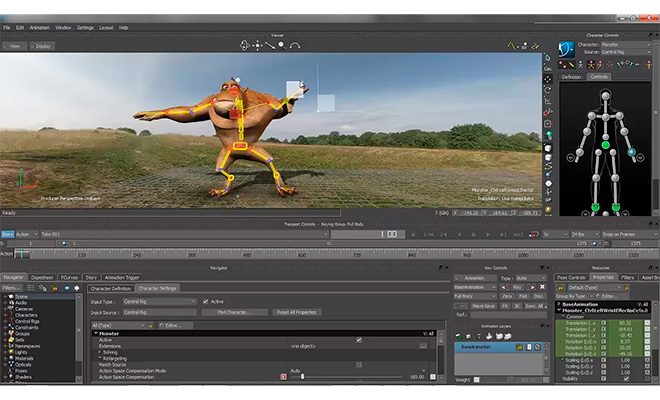Toggle the Visibility property checkbox
Screen dimensions: 660x400
626,379
